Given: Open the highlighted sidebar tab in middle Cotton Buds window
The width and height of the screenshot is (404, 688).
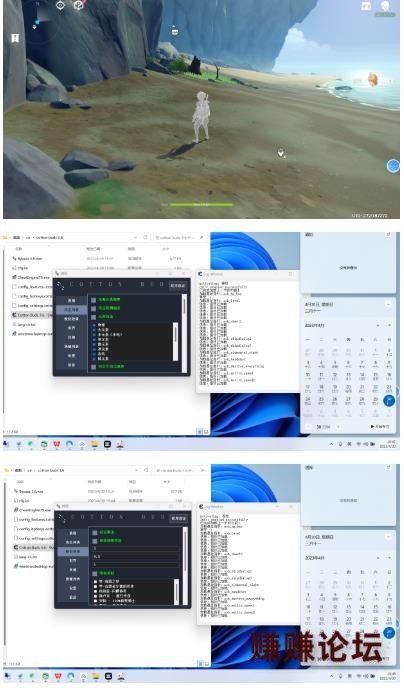Looking at the screenshot, I should [x=72, y=309].
